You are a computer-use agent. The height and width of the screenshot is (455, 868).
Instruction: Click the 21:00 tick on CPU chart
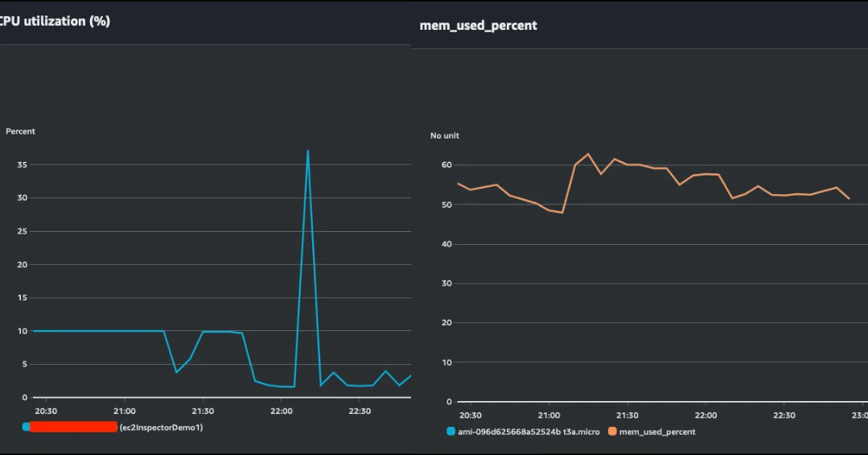125,412
